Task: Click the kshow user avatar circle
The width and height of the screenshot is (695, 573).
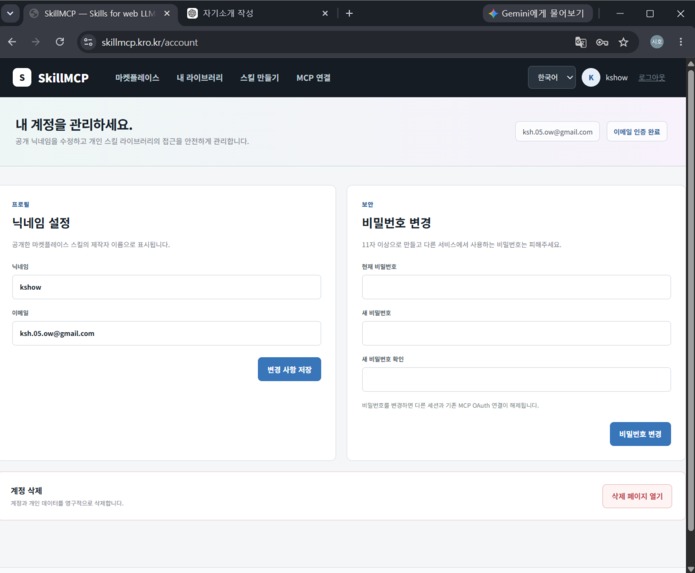Action: (x=591, y=78)
